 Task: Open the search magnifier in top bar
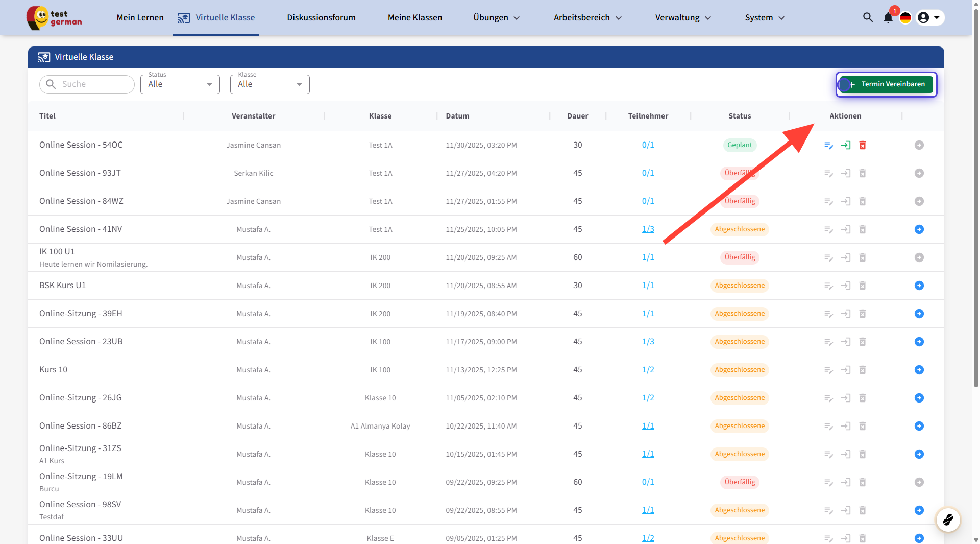[868, 17]
